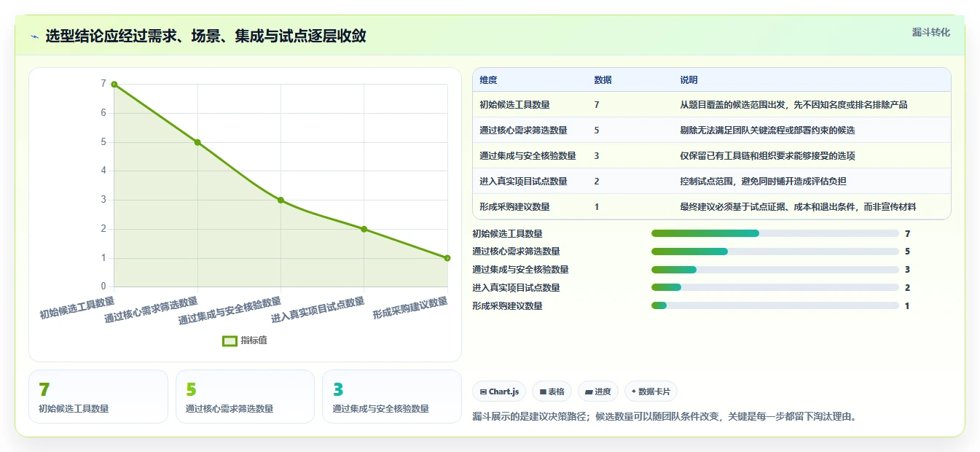Click the y-axis tick label 6
This screenshot has height=452, width=980.
(x=103, y=113)
